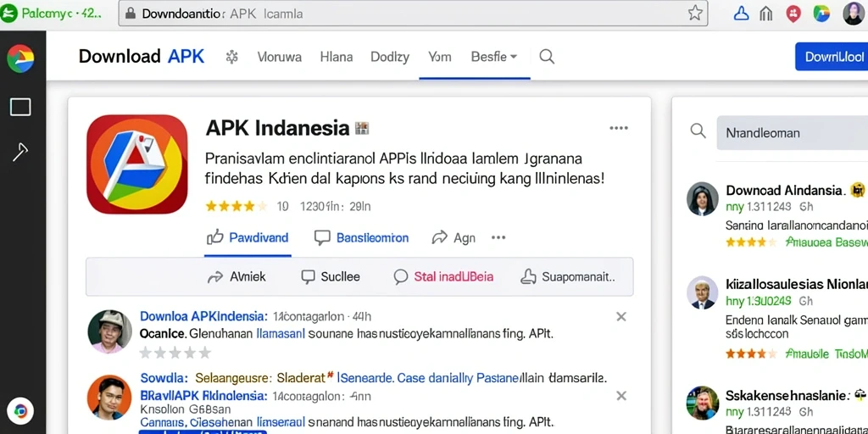Click the Chrome-style logo in left sidebar
This screenshot has width=868, height=434.
pyautogui.click(x=20, y=58)
